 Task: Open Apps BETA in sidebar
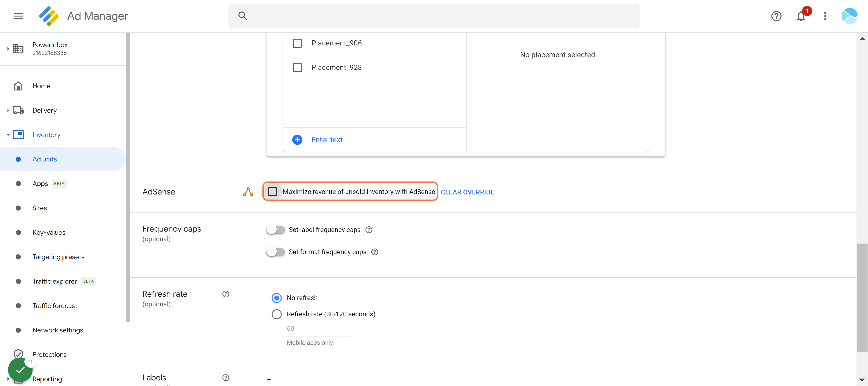(63, 184)
